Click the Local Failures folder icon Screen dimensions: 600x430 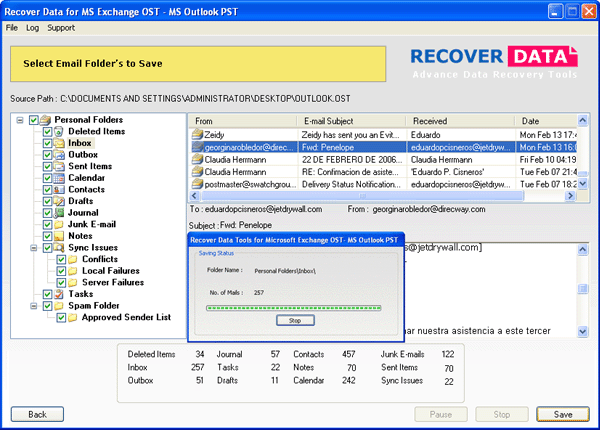(x=73, y=271)
